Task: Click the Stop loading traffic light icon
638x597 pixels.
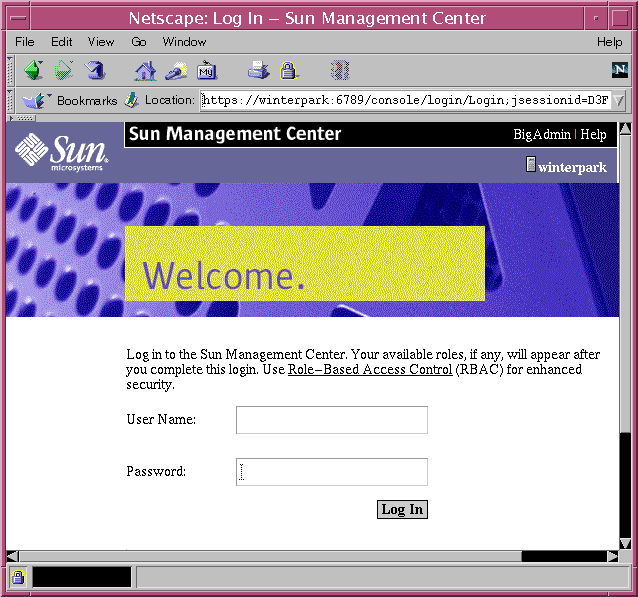Action: coord(340,70)
